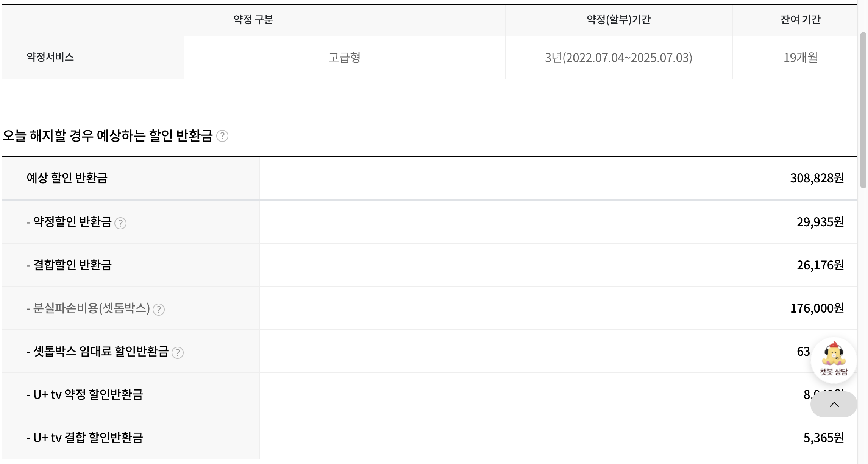Open help tooltip for 셋톱박스 임대료 할인반환금
Screen dimensions: 868x464
point(178,353)
